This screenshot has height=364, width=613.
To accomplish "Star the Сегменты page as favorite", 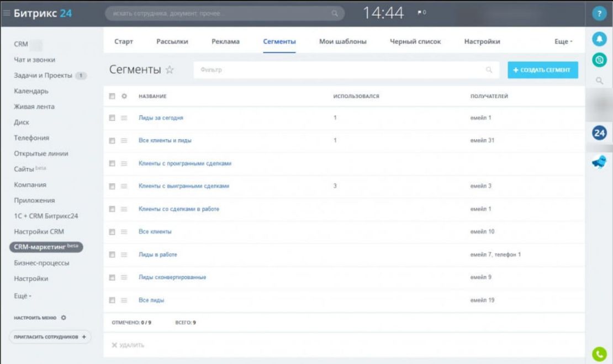I will click(170, 70).
